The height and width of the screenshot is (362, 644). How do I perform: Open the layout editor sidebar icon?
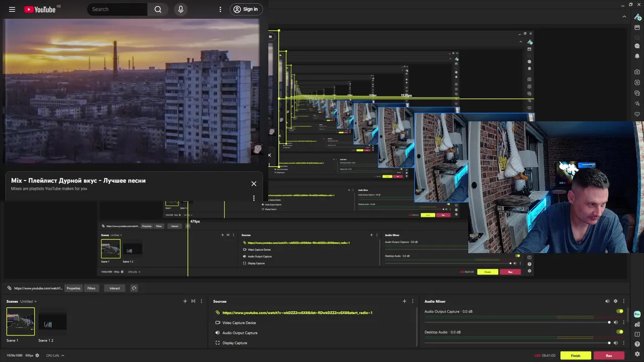pyautogui.click(x=637, y=28)
